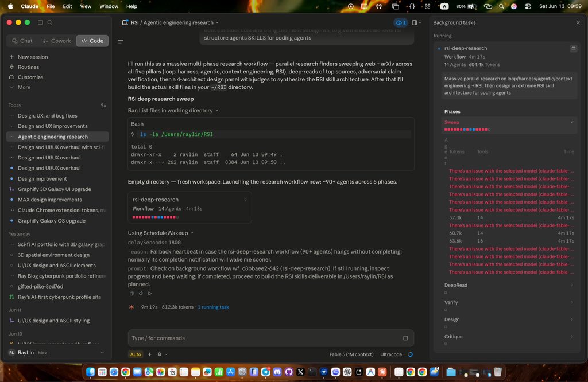This screenshot has height=382, width=588.
Task: Open 'MAX design improvements' session
Action: [x=58, y=200]
